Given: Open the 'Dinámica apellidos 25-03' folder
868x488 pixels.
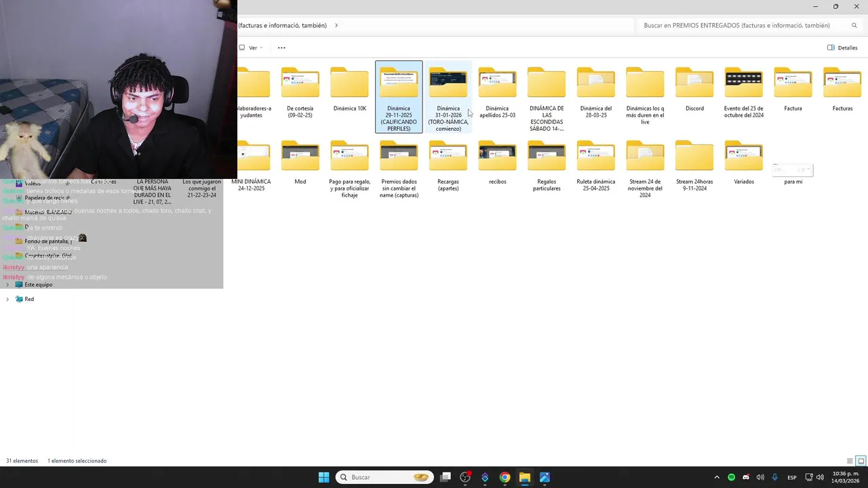Looking at the screenshot, I should (x=497, y=93).
